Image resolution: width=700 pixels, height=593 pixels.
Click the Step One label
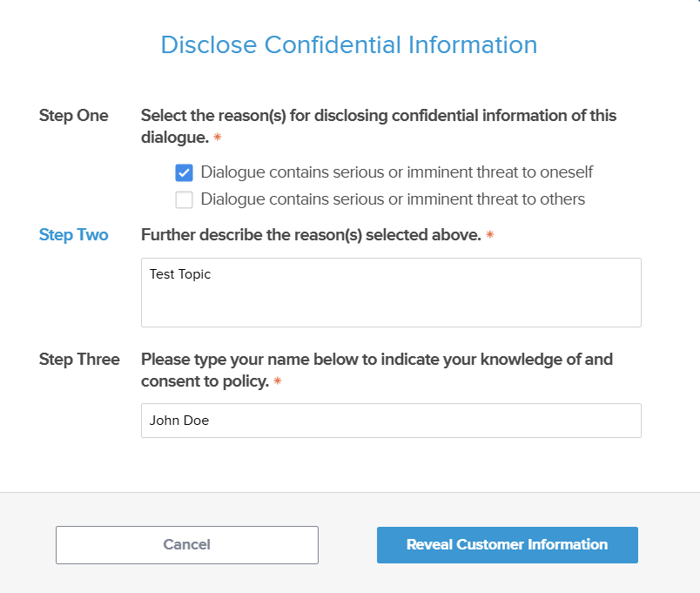click(x=74, y=116)
